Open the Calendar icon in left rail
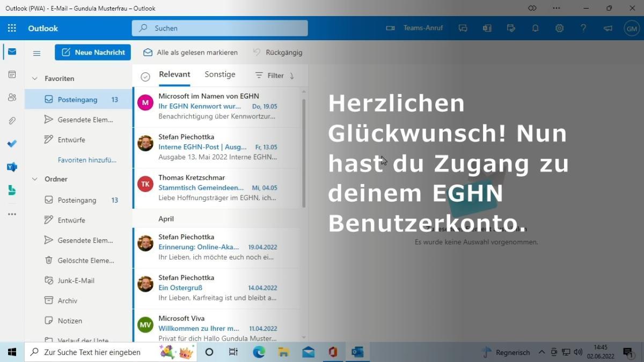 pos(12,75)
